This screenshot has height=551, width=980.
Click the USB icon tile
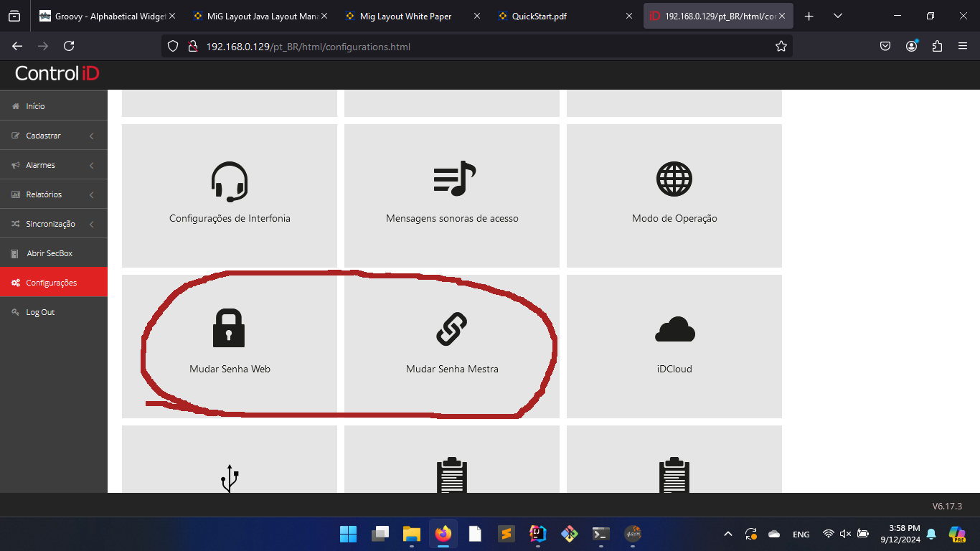(x=230, y=477)
